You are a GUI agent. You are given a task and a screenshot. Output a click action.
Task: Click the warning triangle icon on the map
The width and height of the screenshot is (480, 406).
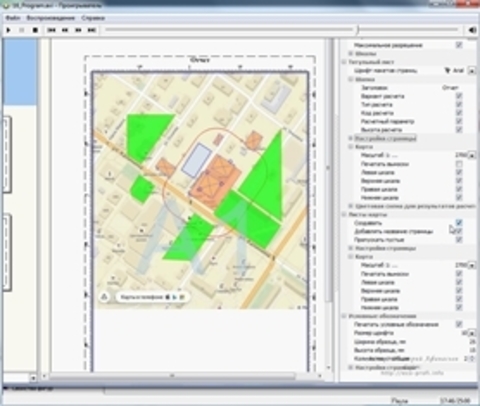[x=104, y=297]
